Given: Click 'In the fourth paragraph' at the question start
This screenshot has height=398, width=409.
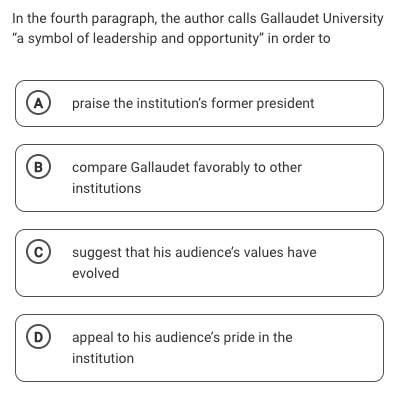Looking at the screenshot, I should [x=84, y=18].
